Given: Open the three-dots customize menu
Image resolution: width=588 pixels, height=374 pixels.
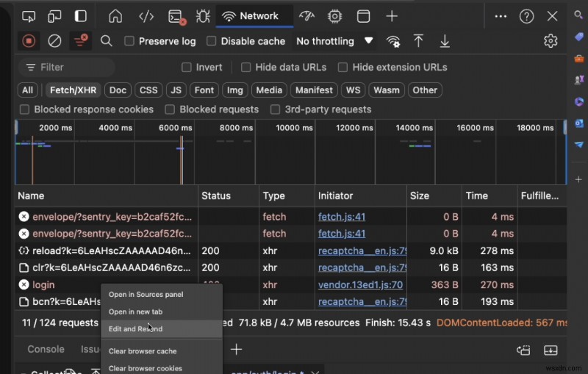Looking at the screenshot, I should (x=501, y=16).
